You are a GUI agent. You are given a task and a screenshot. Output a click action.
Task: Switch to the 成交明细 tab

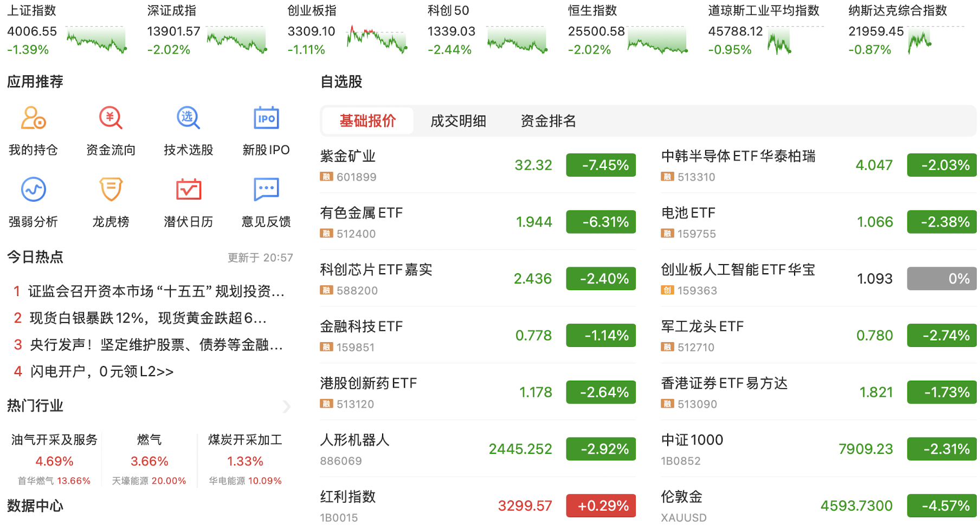point(458,121)
